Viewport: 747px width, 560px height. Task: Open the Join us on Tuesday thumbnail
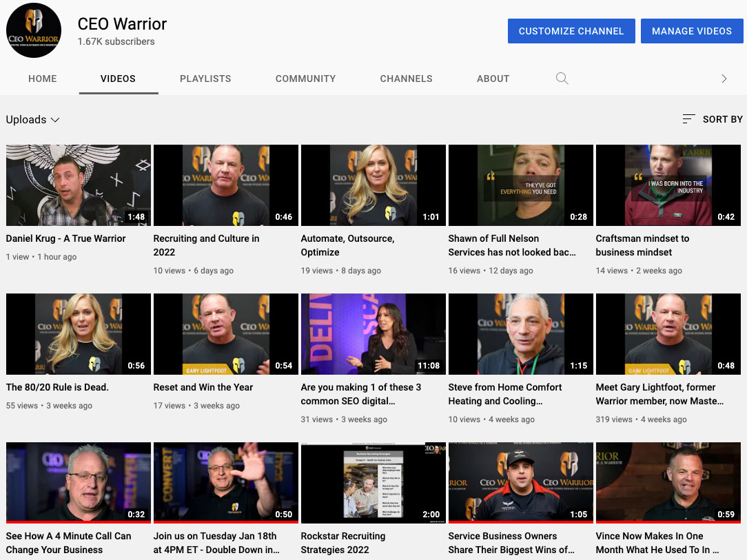(x=226, y=482)
